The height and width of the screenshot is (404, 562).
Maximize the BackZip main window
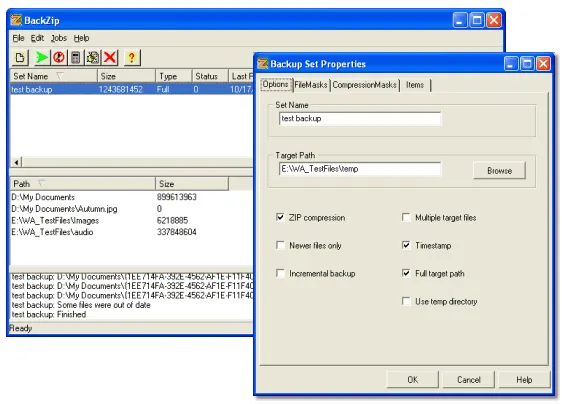[x=477, y=20]
